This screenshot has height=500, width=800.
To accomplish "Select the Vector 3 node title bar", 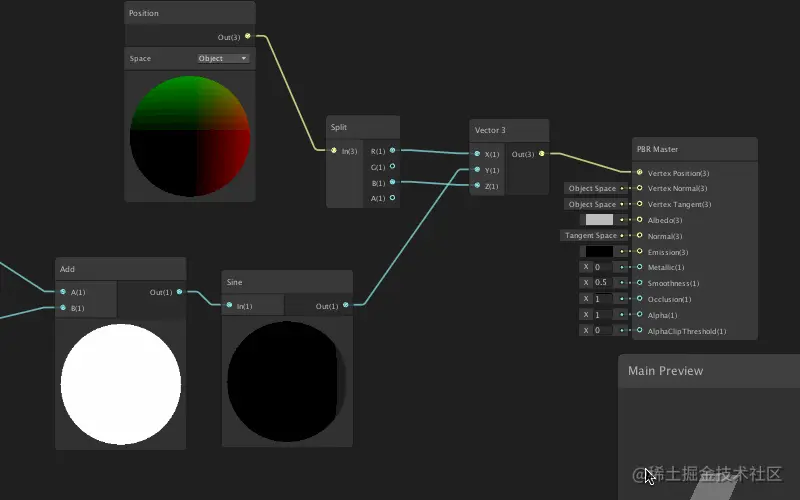I will pyautogui.click(x=509, y=131).
